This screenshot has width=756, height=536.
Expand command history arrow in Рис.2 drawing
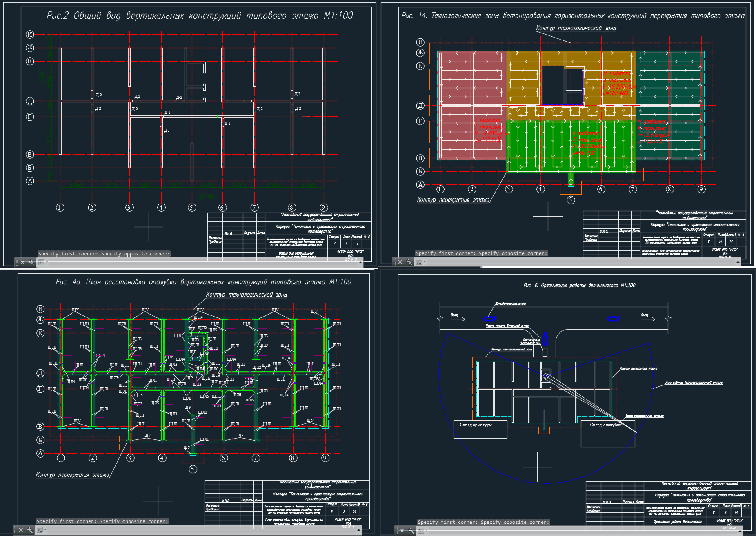[x=360, y=262]
